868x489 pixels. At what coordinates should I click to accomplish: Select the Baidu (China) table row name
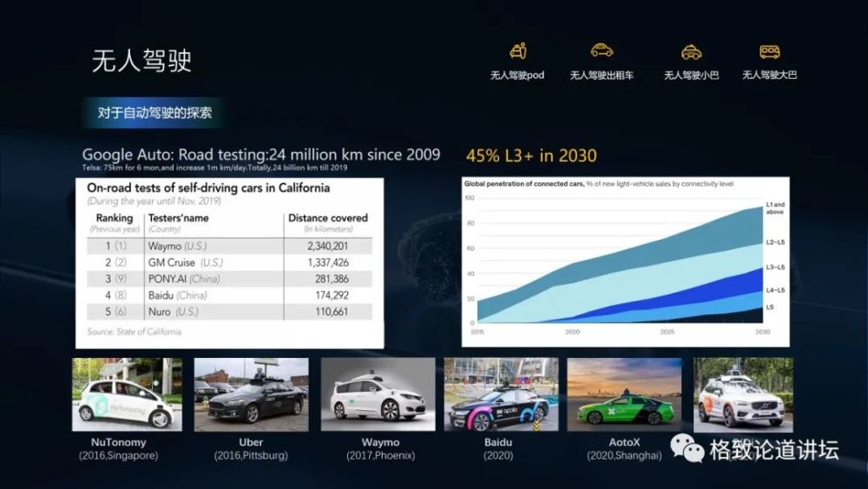(x=177, y=295)
